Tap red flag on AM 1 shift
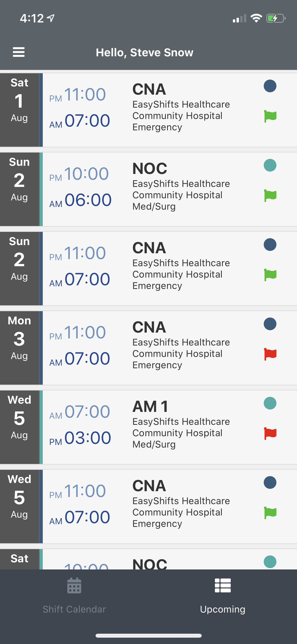297x644 pixels. point(270,434)
